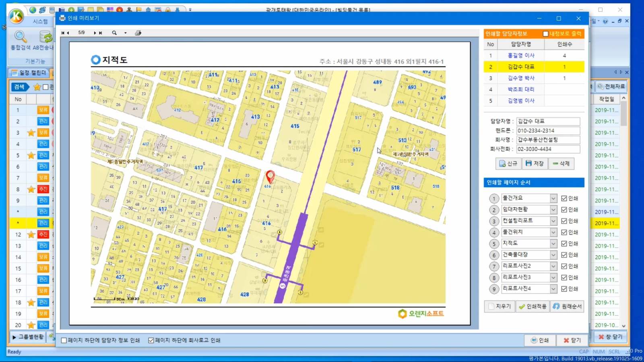Image resolution: width=644 pixels, height=362 pixels.
Task: Click the magnifier zoom icon
Action: tap(114, 33)
